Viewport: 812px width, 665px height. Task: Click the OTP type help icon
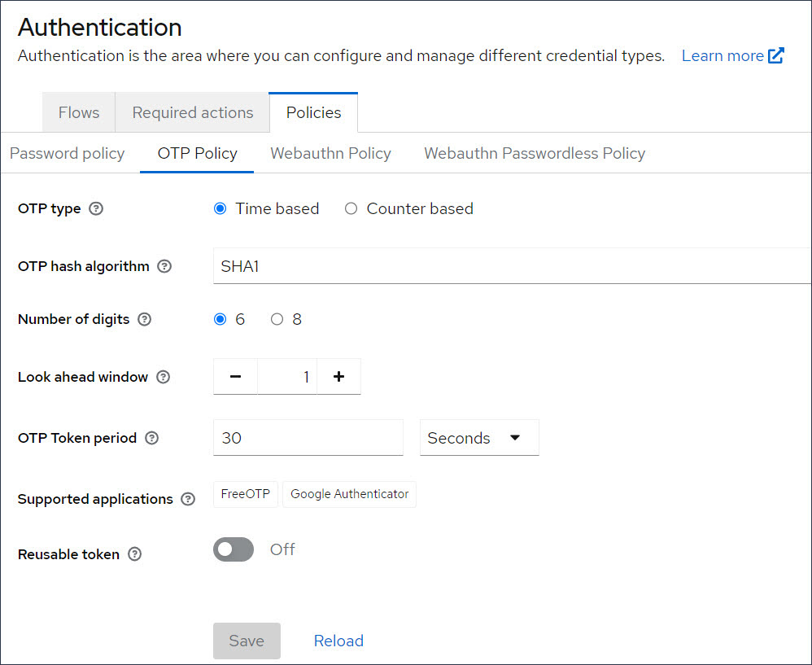tap(96, 209)
